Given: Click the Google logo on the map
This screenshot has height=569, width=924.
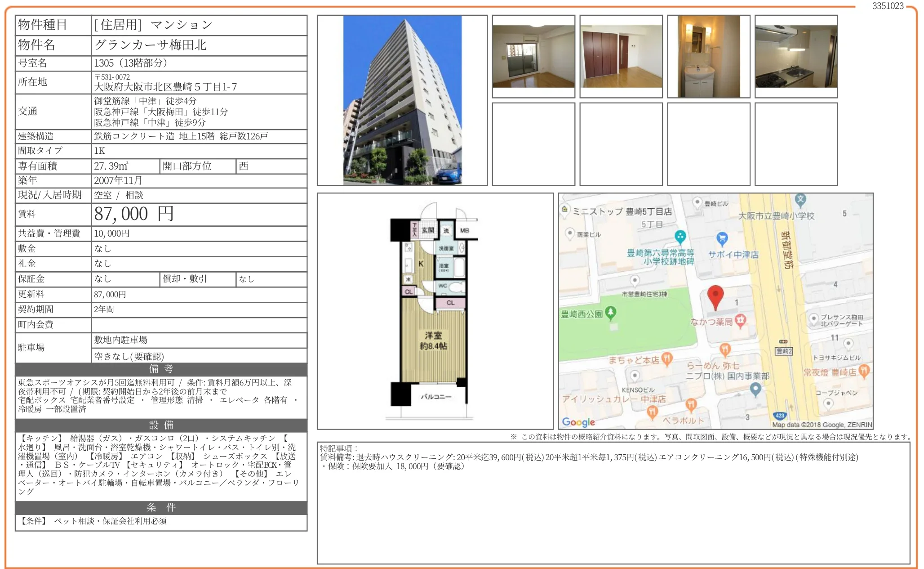Looking at the screenshot, I should click(x=578, y=422).
